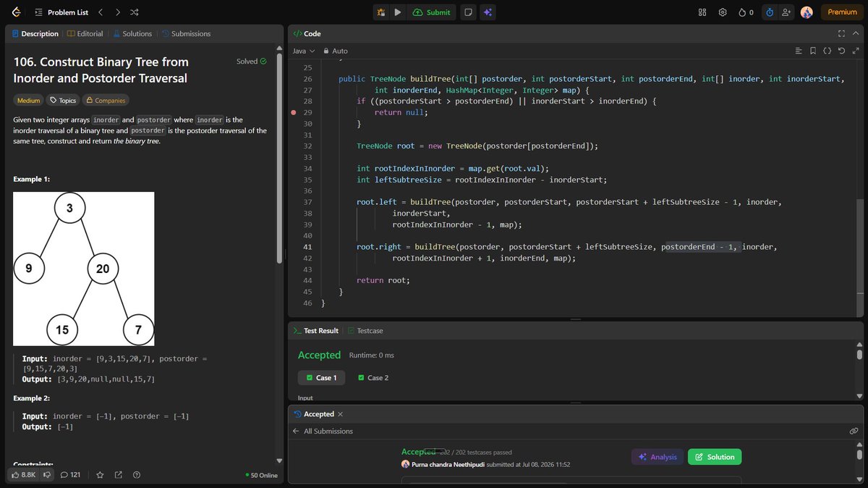Toggle breakpoint on line 29
Screen dimensions: 868x488
click(293, 112)
